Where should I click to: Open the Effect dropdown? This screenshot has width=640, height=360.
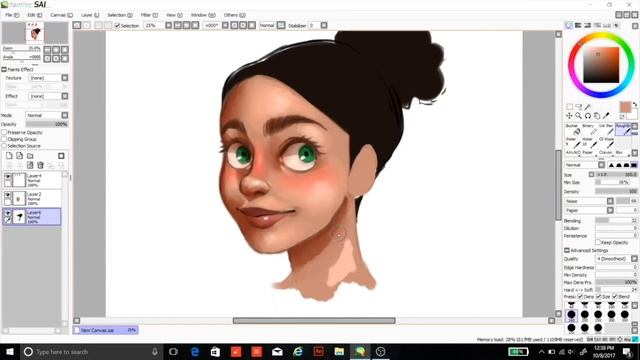pyautogui.click(x=48, y=96)
